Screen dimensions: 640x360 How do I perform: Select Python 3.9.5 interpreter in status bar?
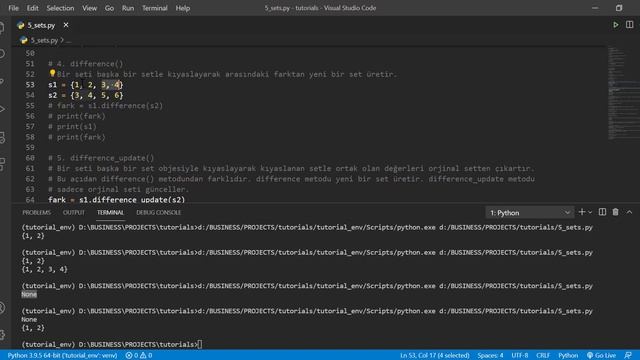(x=62, y=356)
